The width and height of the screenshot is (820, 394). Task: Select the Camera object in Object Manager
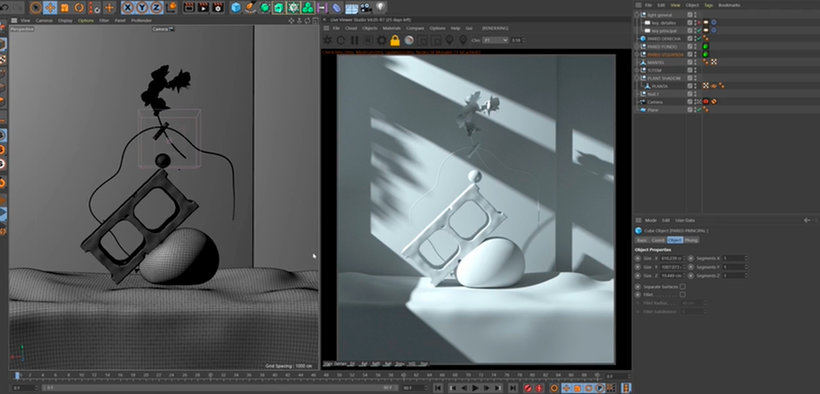pyautogui.click(x=655, y=102)
